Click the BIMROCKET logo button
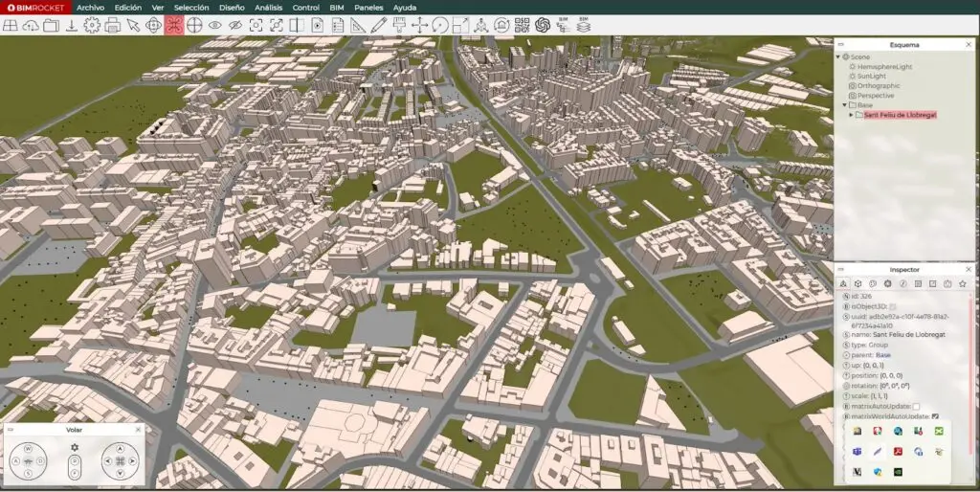 (35, 7)
